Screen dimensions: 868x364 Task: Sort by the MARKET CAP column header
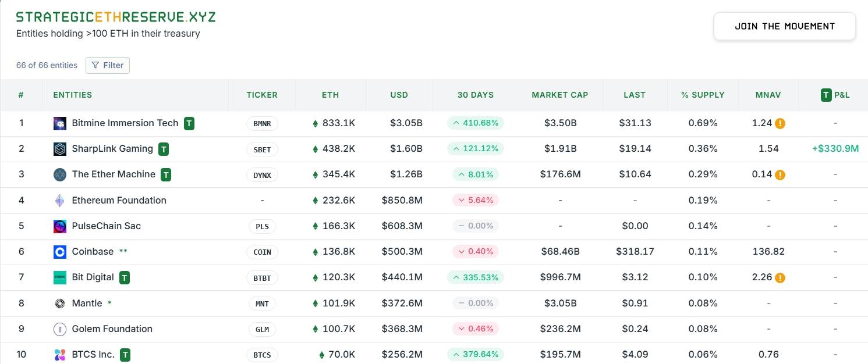(560, 95)
